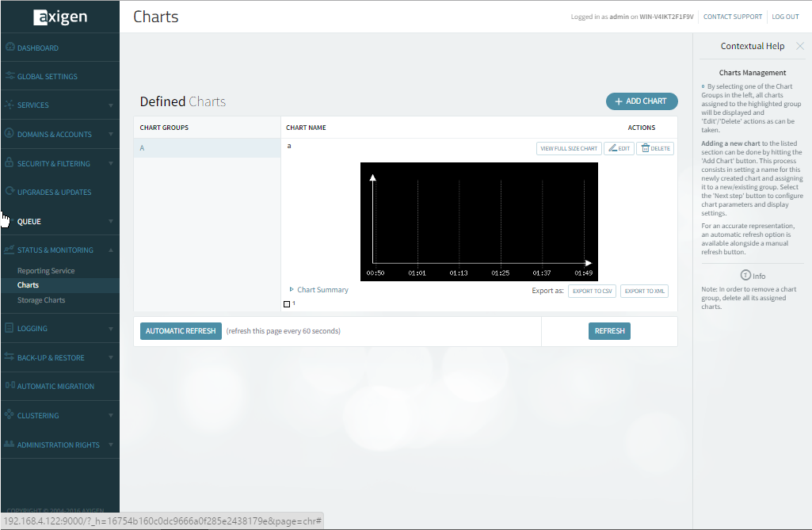Collapse the Status & Monitoring section arrow
This screenshot has width=812, height=530.
(111, 250)
